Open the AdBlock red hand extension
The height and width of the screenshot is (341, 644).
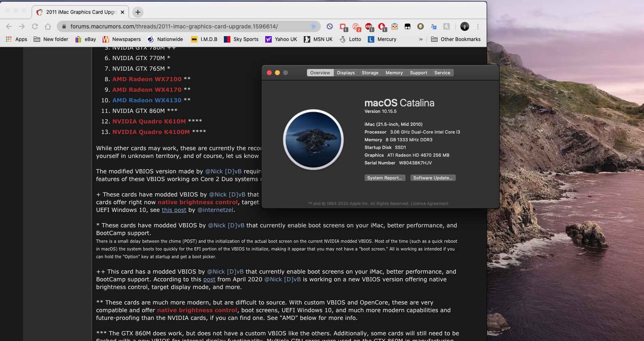click(x=382, y=27)
